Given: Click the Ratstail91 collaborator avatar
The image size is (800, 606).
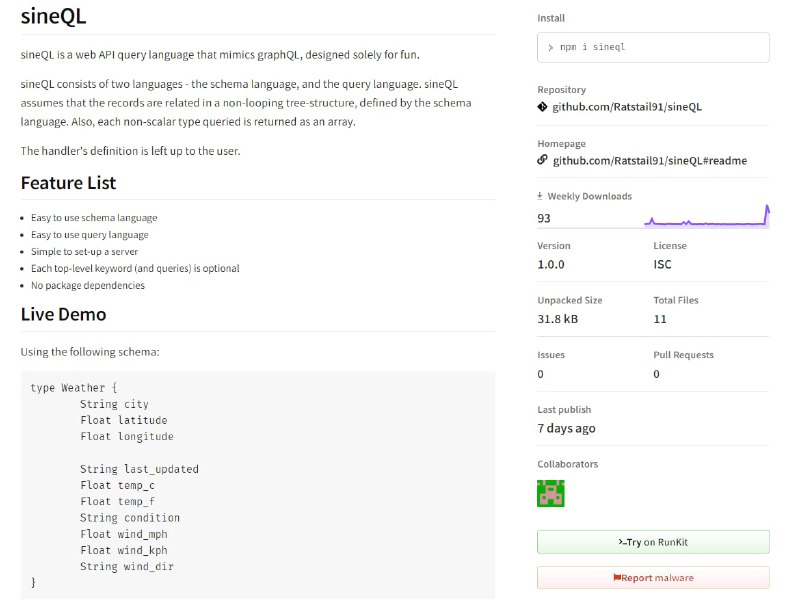Looking at the screenshot, I should [550, 492].
